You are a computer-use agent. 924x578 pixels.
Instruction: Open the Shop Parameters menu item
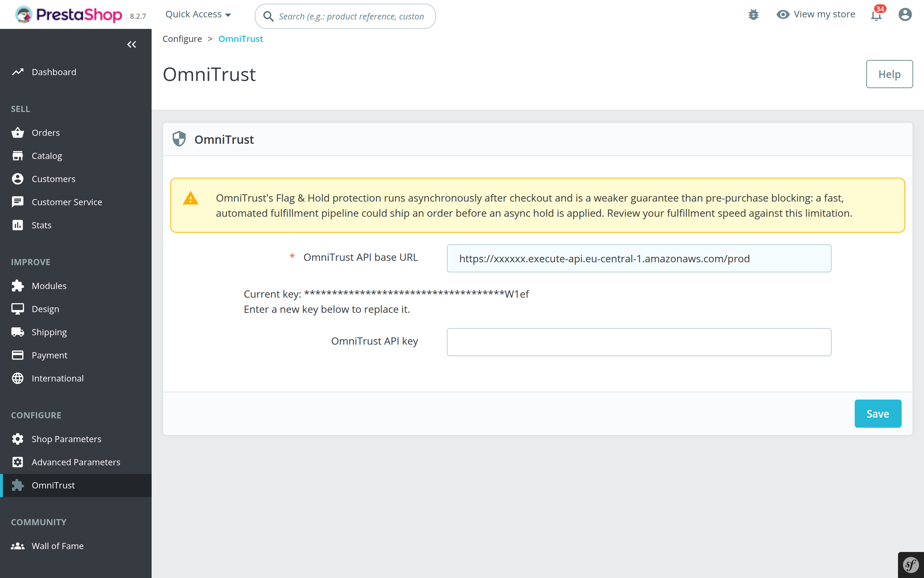pyautogui.click(x=75, y=439)
